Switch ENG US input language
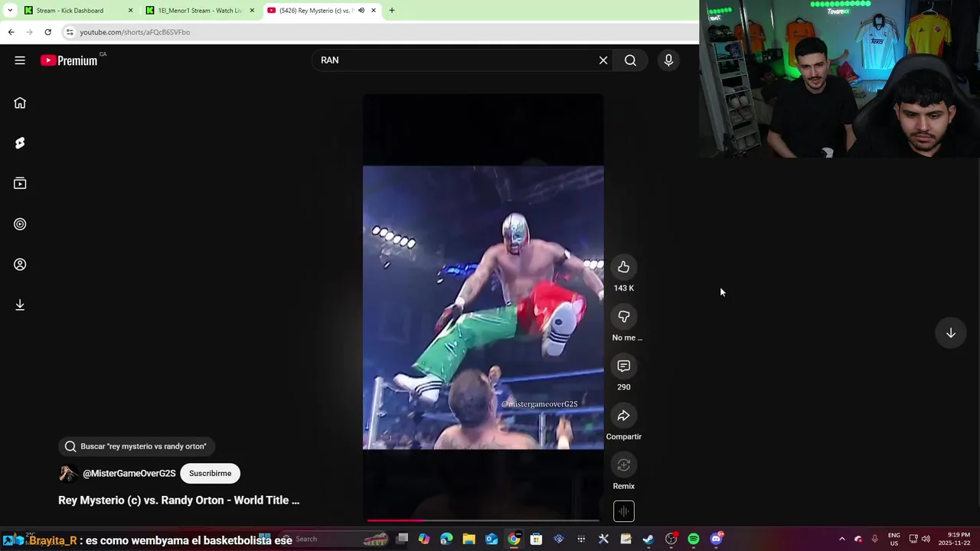 pyautogui.click(x=893, y=539)
